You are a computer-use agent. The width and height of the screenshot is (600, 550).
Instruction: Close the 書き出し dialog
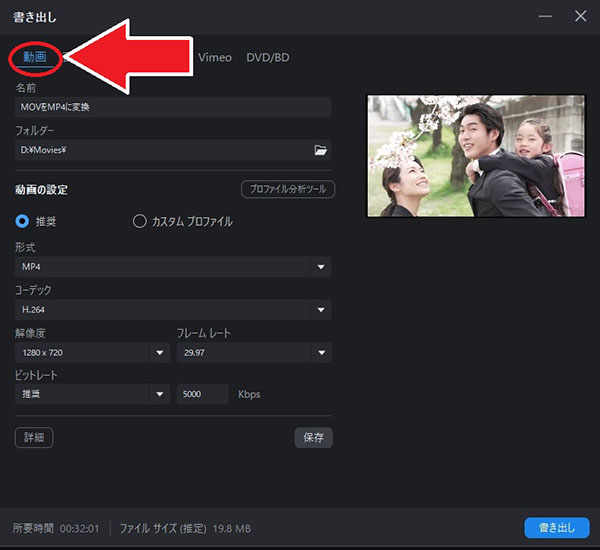coord(580,16)
